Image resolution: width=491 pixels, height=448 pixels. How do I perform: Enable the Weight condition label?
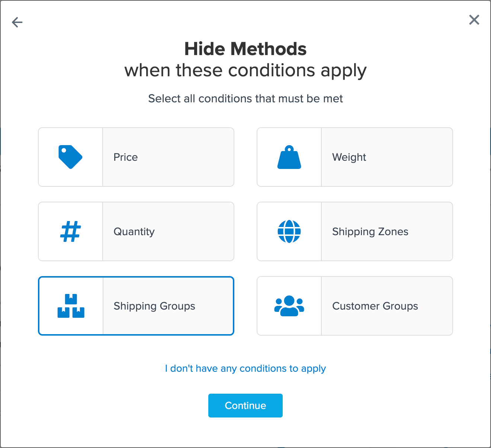click(x=349, y=157)
